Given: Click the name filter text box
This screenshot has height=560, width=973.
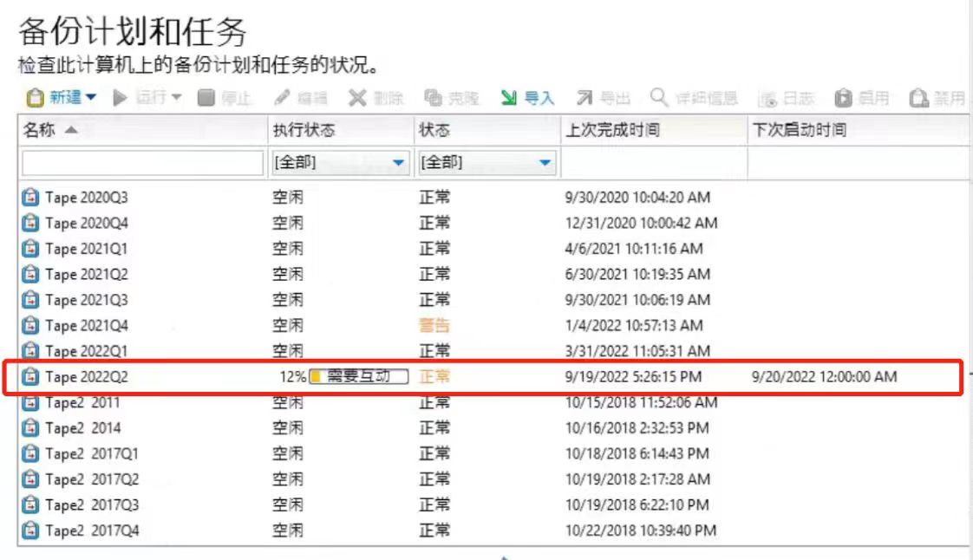Looking at the screenshot, I should [x=143, y=163].
